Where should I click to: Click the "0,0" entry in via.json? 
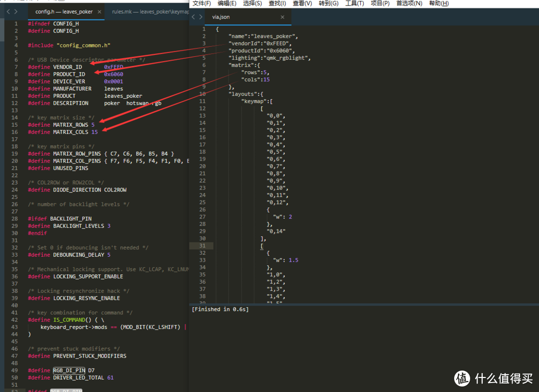[275, 115]
